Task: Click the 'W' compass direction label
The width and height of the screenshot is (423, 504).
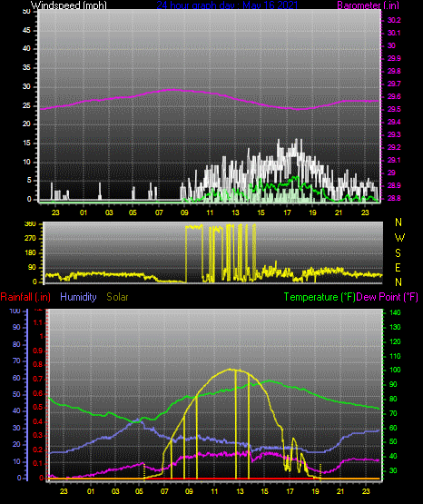Action: click(x=399, y=238)
